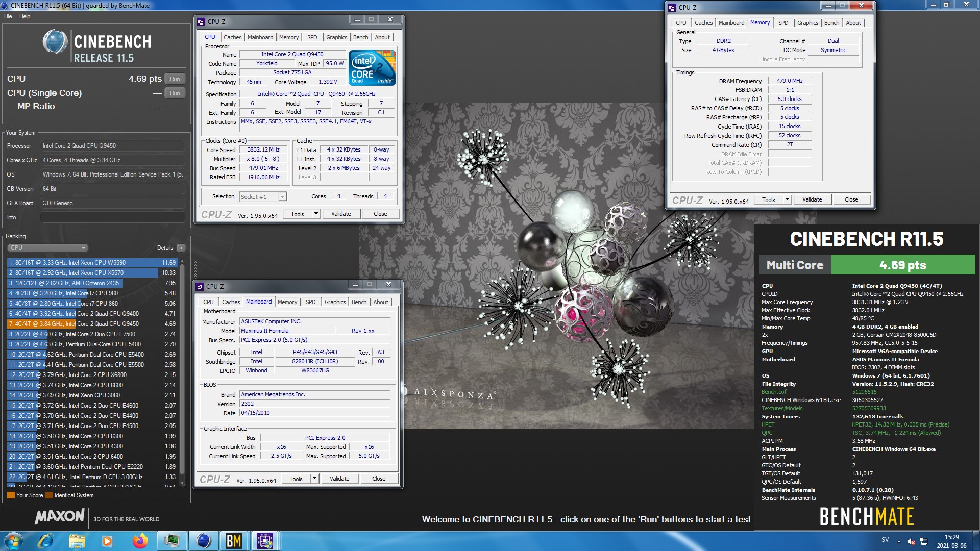
Task: Open the Help menu
Action: coord(24,16)
